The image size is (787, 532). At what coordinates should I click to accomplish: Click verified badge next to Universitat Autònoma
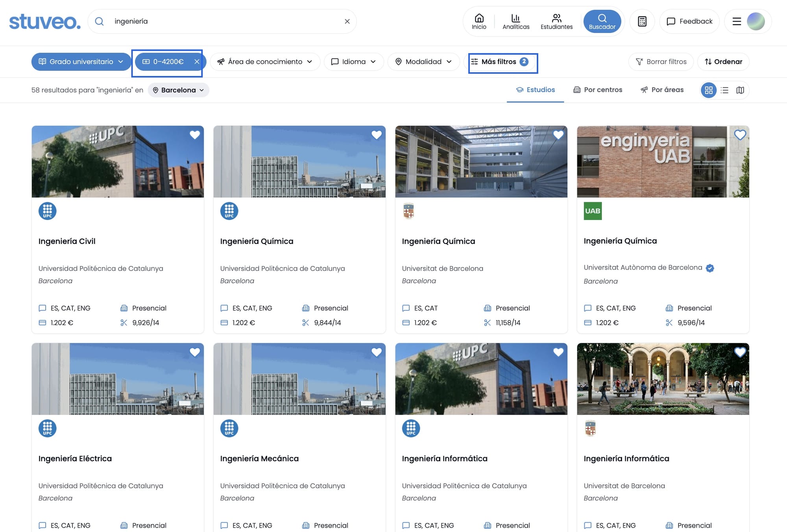point(710,268)
